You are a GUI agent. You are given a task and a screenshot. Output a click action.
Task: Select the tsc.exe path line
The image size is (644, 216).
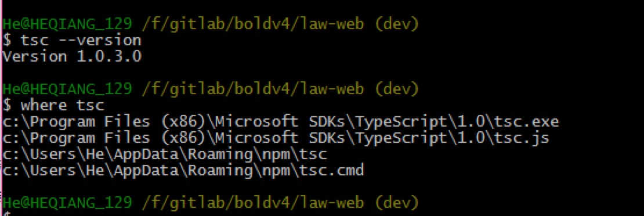tap(281, 122)
